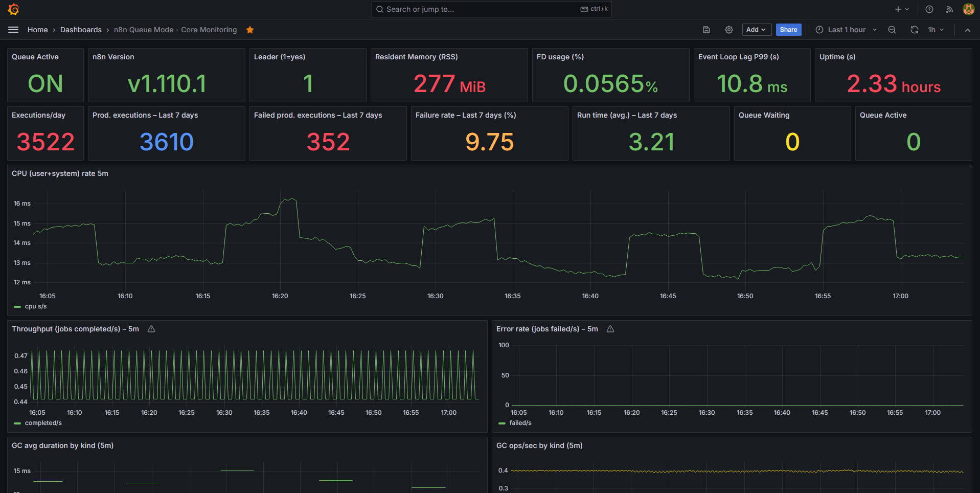Open the help question mark icon
The height and width of the screenshot is (493, 980).
[929, 9]
